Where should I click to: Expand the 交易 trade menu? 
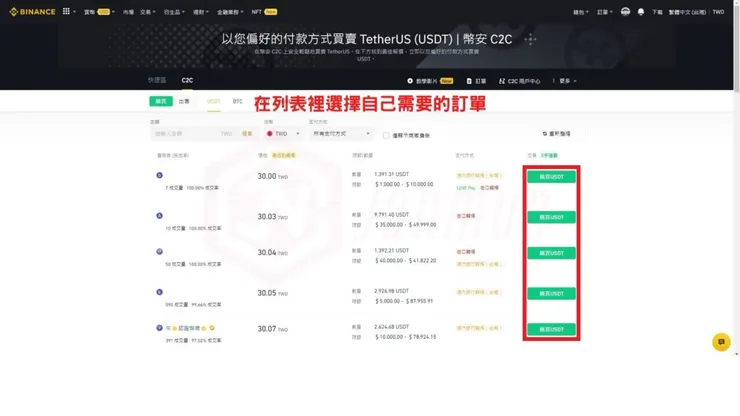(x=147, y=12)
